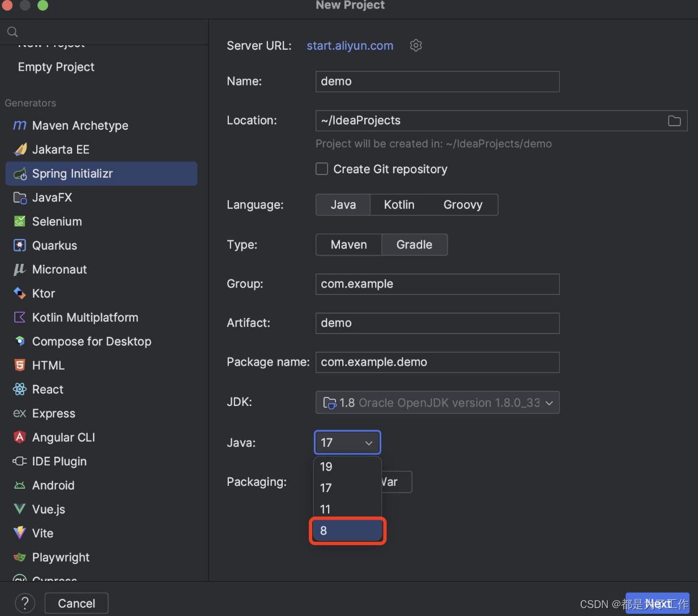Focus the Group input field

click(437, 284)
